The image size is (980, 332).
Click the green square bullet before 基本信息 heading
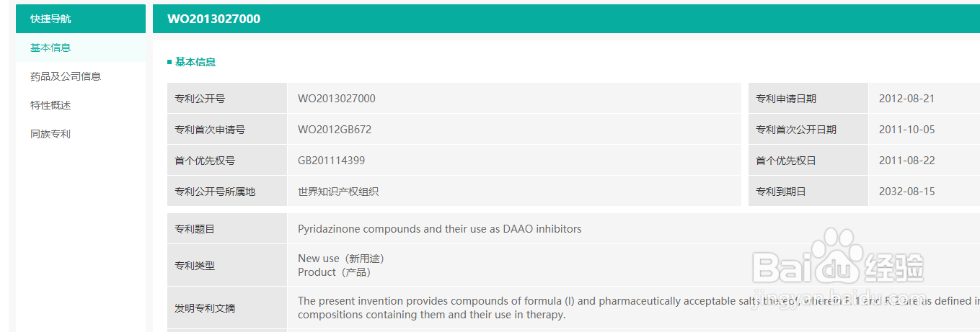click(169, 63)
